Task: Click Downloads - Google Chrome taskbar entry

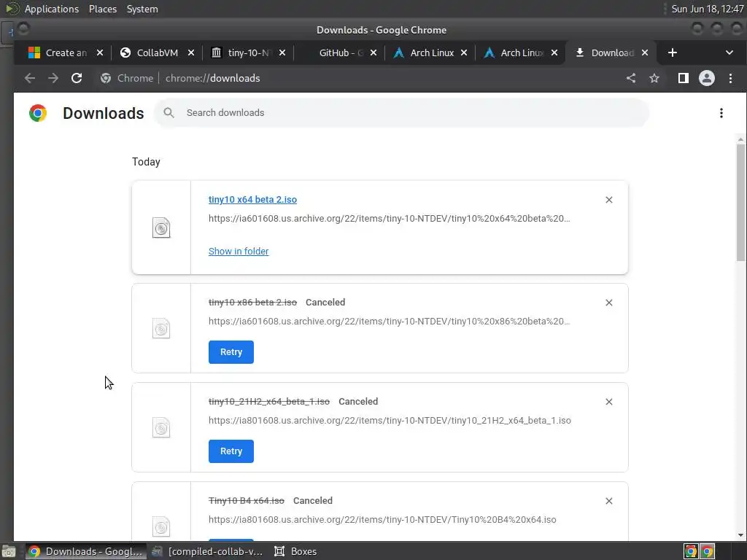Action: click(85, 551)
